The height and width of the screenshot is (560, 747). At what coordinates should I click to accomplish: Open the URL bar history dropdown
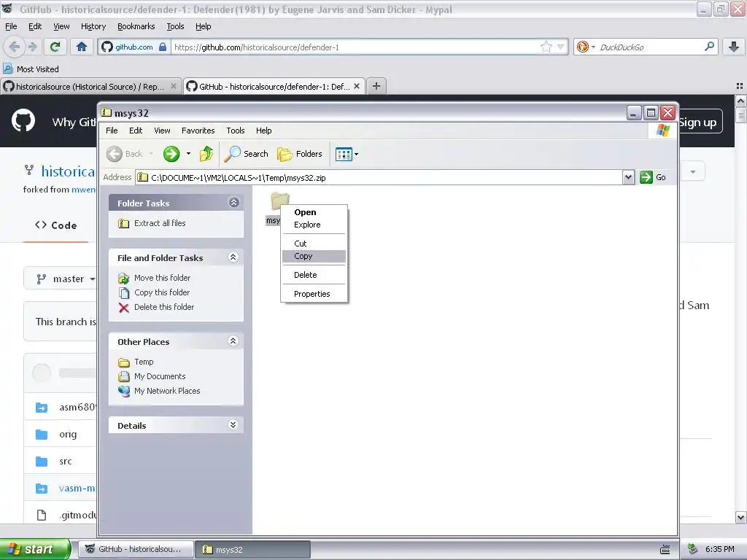coord(561,47)
